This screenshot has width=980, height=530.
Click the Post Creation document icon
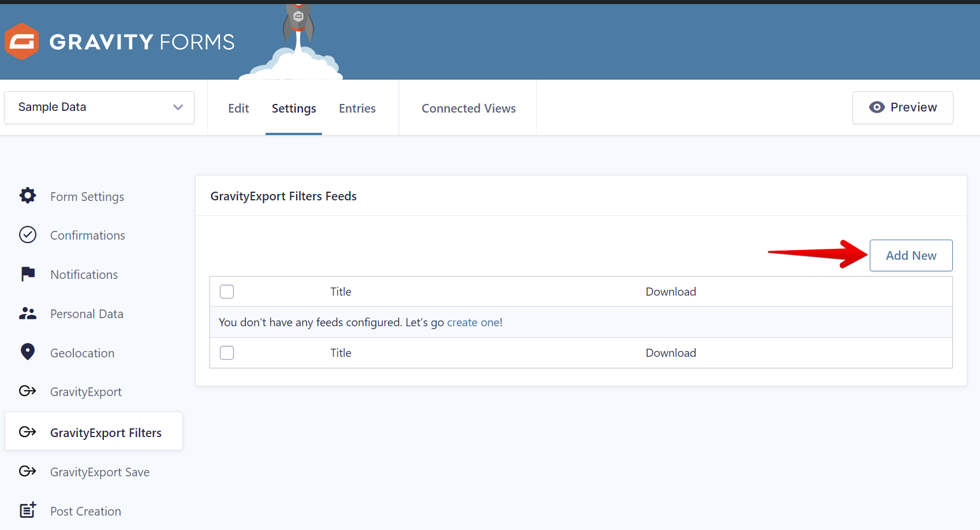click(x=28, y=510)
